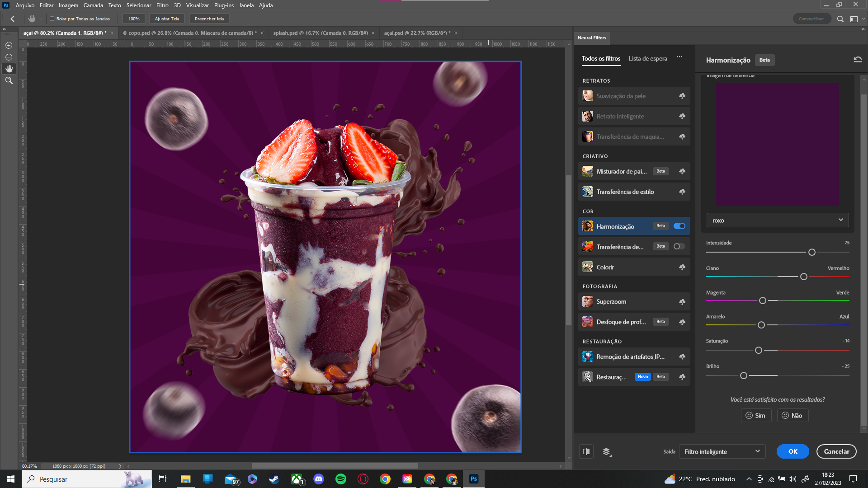Click the 100% zoom button
The width and height of the screenshot is (868, 488).
134,19
